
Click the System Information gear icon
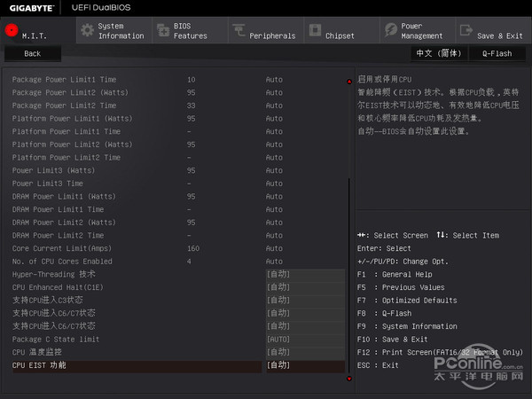pyautogui.click(x=88, y=30)
